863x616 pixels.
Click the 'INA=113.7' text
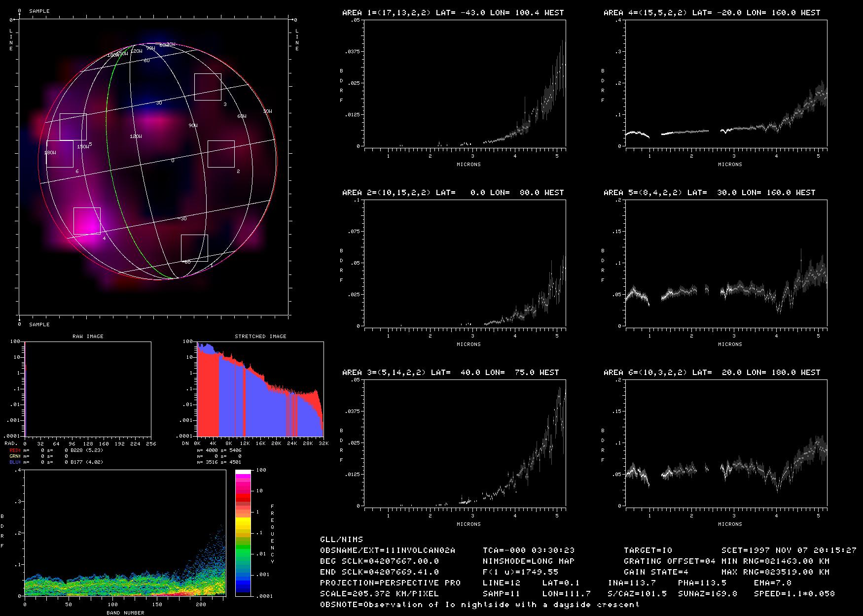point(632,583)
